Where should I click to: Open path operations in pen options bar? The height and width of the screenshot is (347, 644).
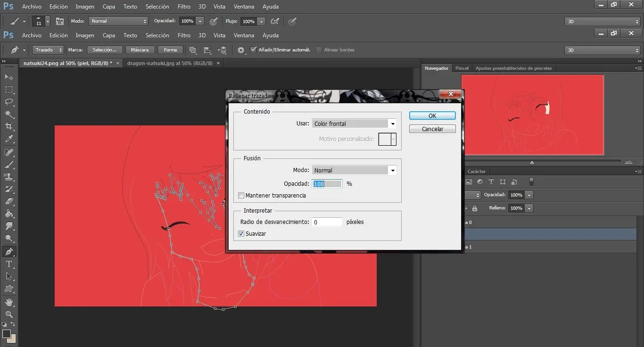click(193, 50)
